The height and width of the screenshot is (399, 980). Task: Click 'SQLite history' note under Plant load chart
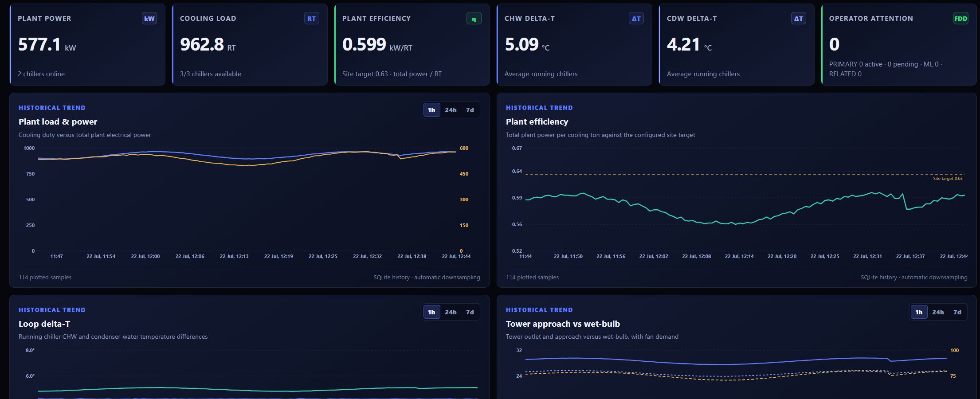pos(427,278)
